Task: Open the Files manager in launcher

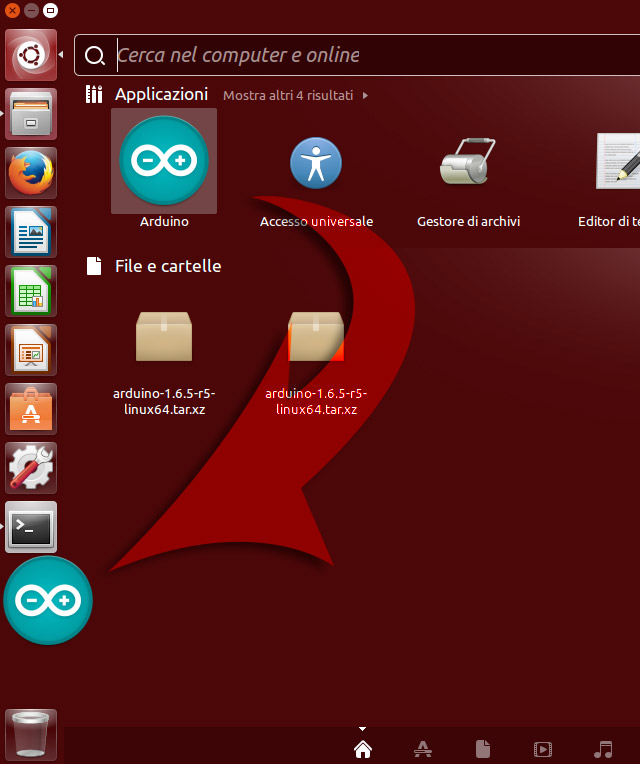Action: click(x=31, y=114)
